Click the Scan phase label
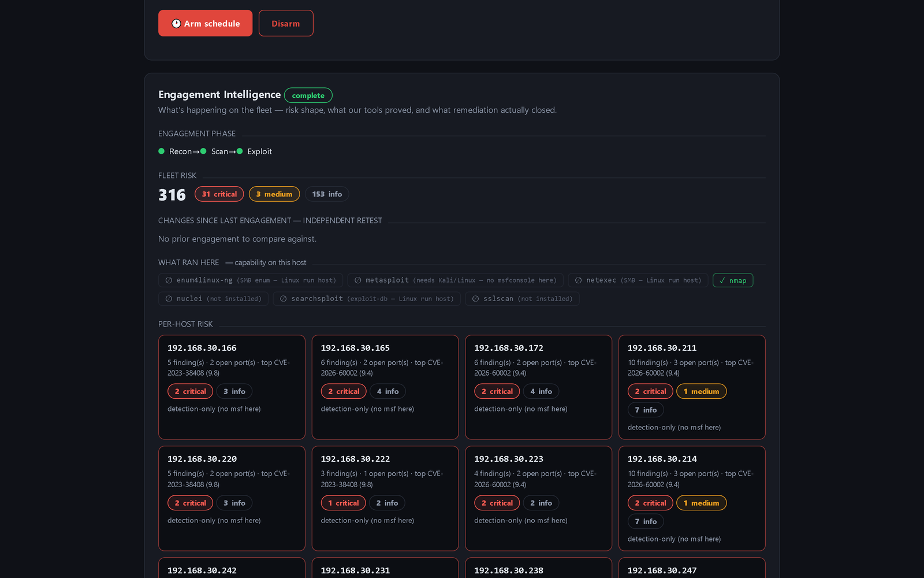The width and height of the screenshot is (924, 578). tap(219, 151)
